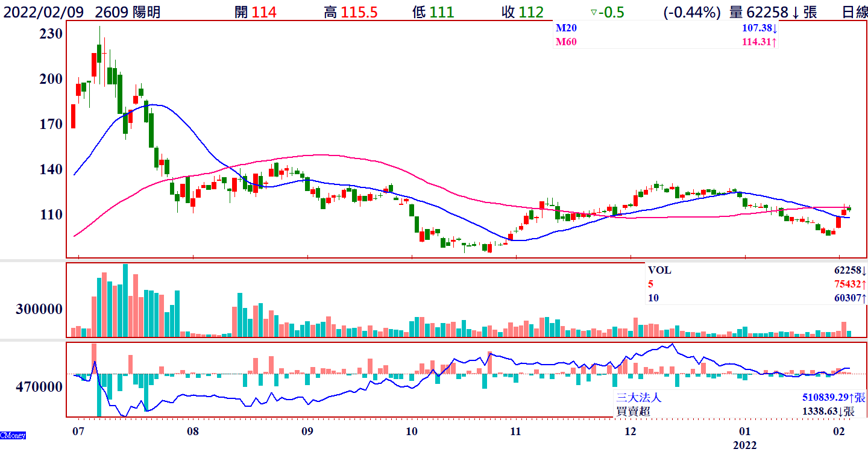Click the 230 price axis label
The image size is (868, 452).
[x=50, y=34]
